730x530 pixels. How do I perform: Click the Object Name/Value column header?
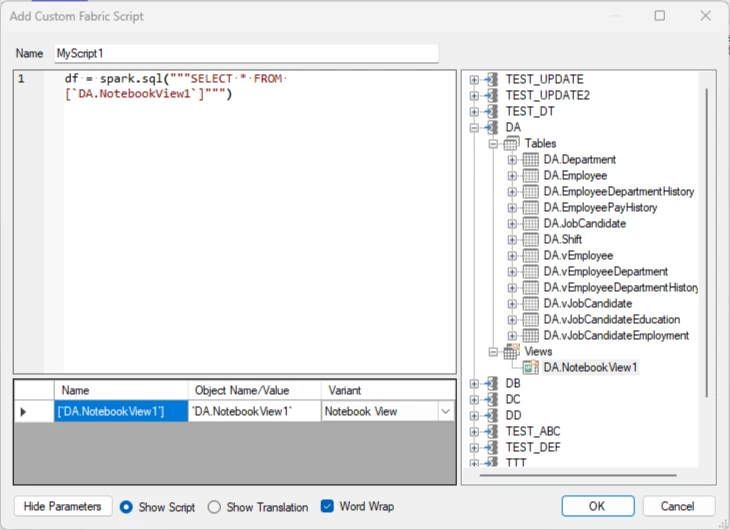[254, 390]
